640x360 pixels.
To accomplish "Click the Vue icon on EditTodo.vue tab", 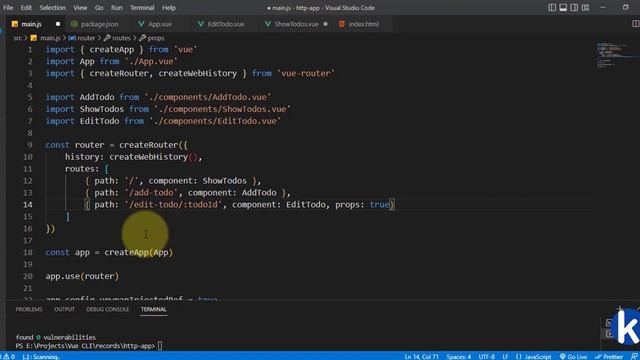I will (x=200, y=24).
